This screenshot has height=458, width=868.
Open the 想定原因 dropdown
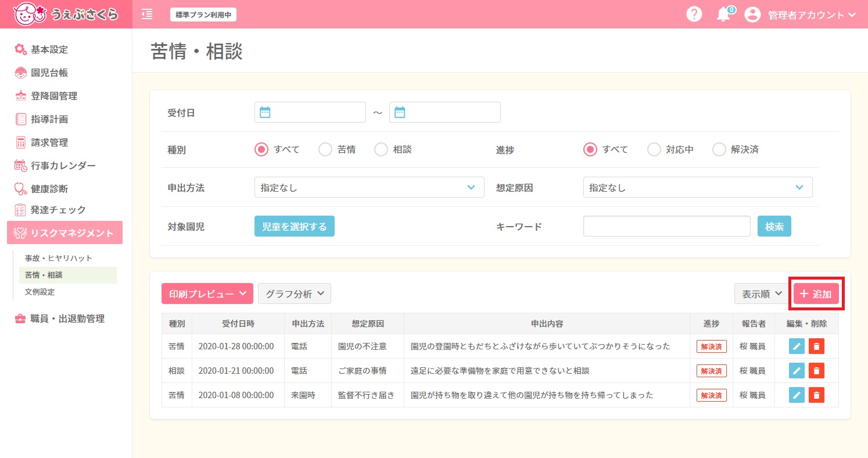click(698, 188)
